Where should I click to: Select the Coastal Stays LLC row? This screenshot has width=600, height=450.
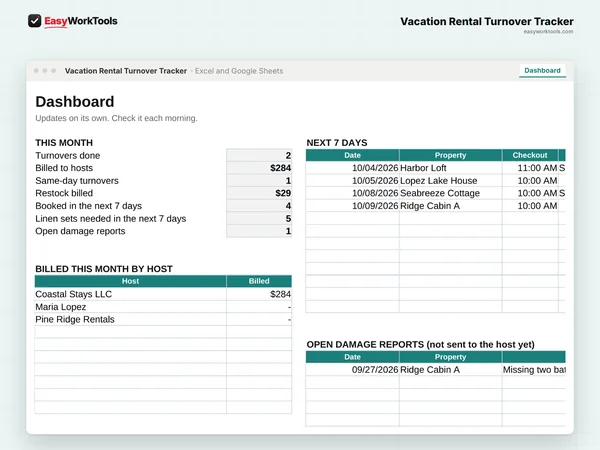coord(163,294)
